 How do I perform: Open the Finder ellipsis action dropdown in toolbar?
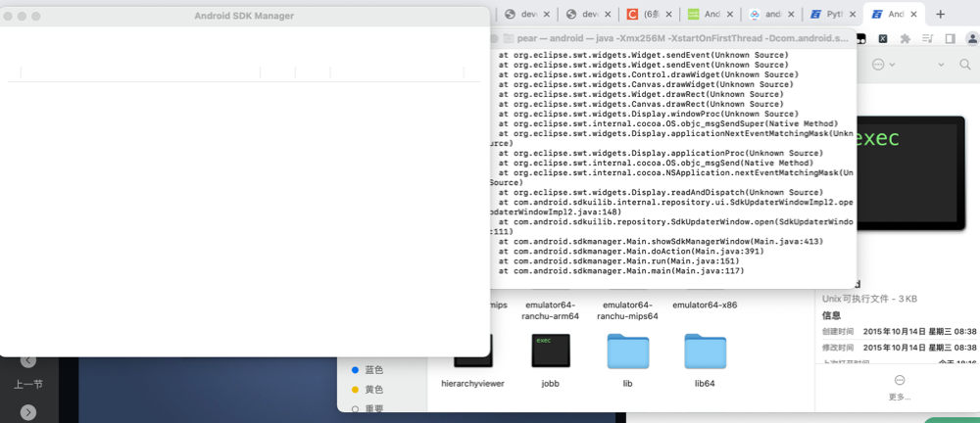tap(883, 65)
